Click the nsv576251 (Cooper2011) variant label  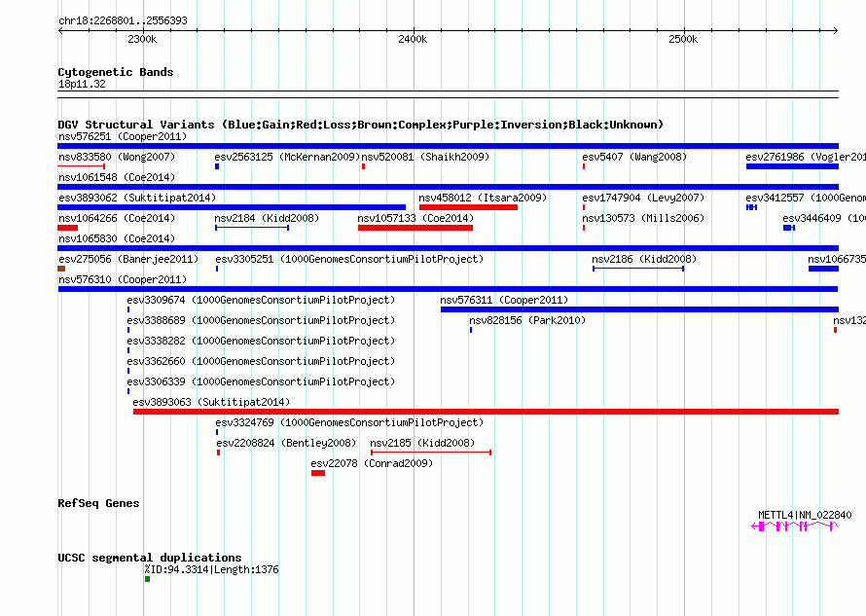123,136
